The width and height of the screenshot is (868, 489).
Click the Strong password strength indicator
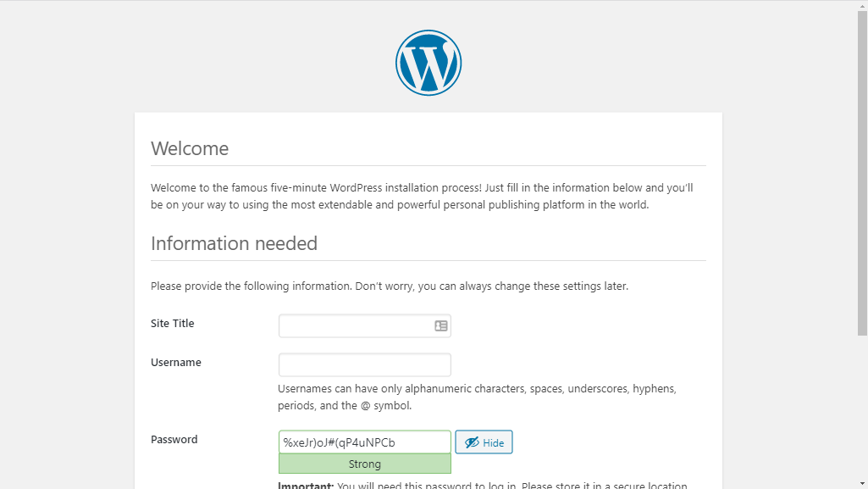(x=365, y=464)
